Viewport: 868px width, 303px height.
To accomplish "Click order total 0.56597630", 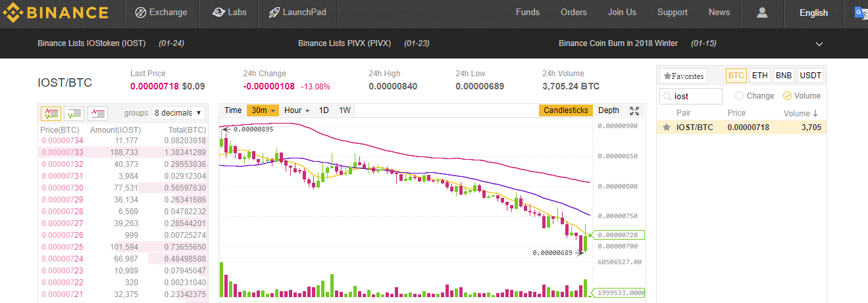I will (184, 188).
